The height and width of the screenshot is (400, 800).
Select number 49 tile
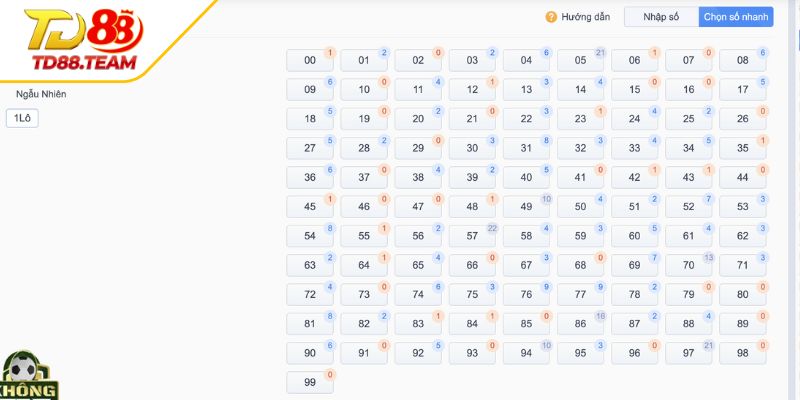526,207
